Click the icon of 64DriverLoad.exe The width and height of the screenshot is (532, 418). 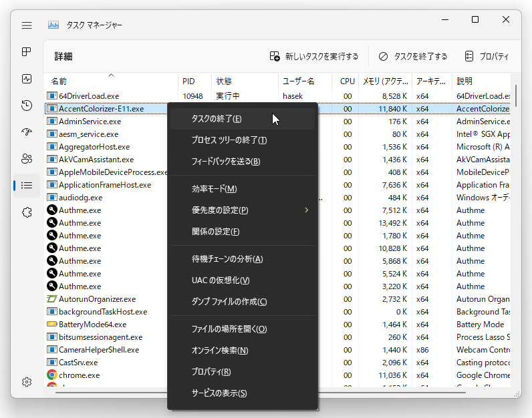pos(51,96)
